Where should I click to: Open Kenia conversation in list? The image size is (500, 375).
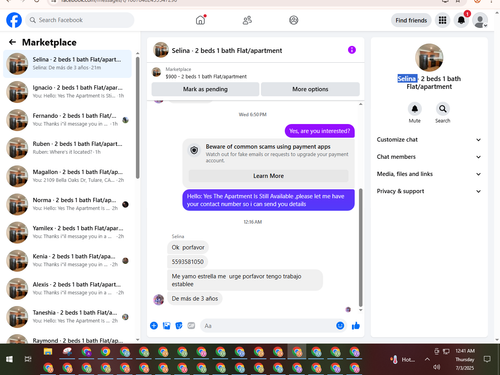pos(68,260)
